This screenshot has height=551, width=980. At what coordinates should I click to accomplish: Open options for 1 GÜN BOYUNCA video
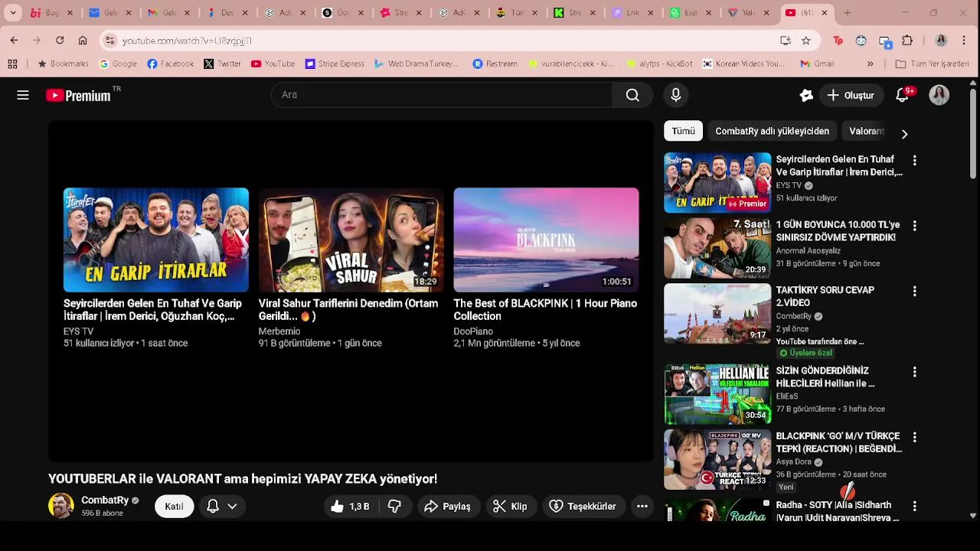pos(914,226)
